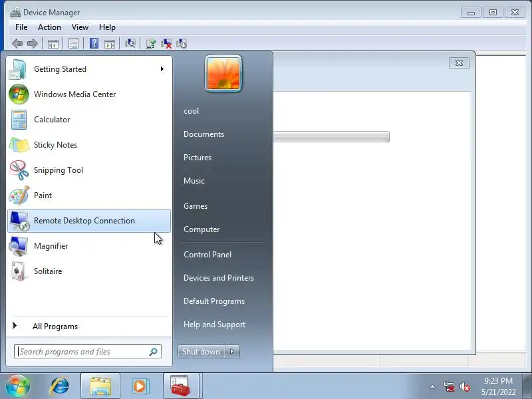Open Windows Media Player from taskbar
Image resolution: width=532 pixels, height=399 pixels.
[140, 386]
